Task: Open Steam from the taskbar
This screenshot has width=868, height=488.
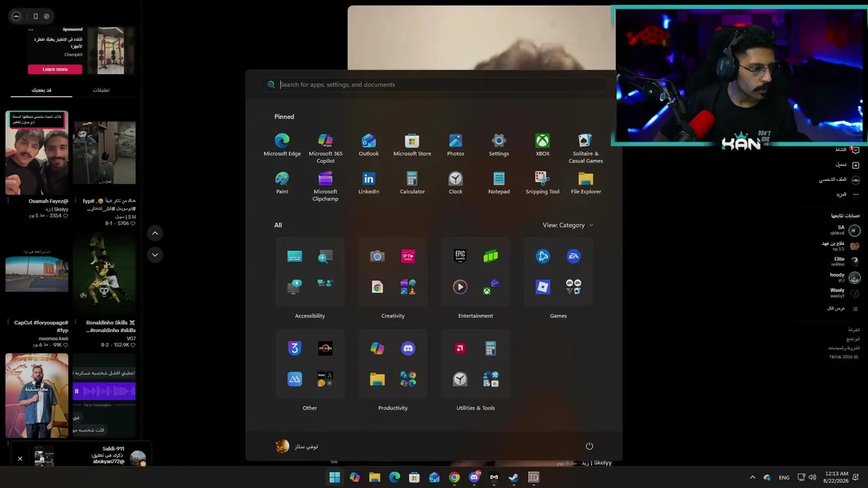Action: (513, 477)
